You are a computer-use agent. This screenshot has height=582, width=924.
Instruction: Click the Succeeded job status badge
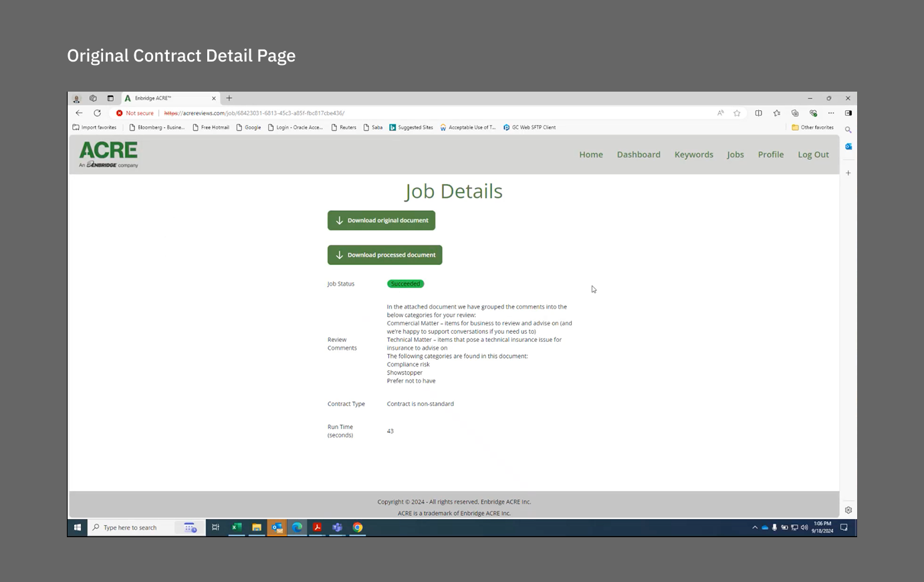[x=405, y=284]
